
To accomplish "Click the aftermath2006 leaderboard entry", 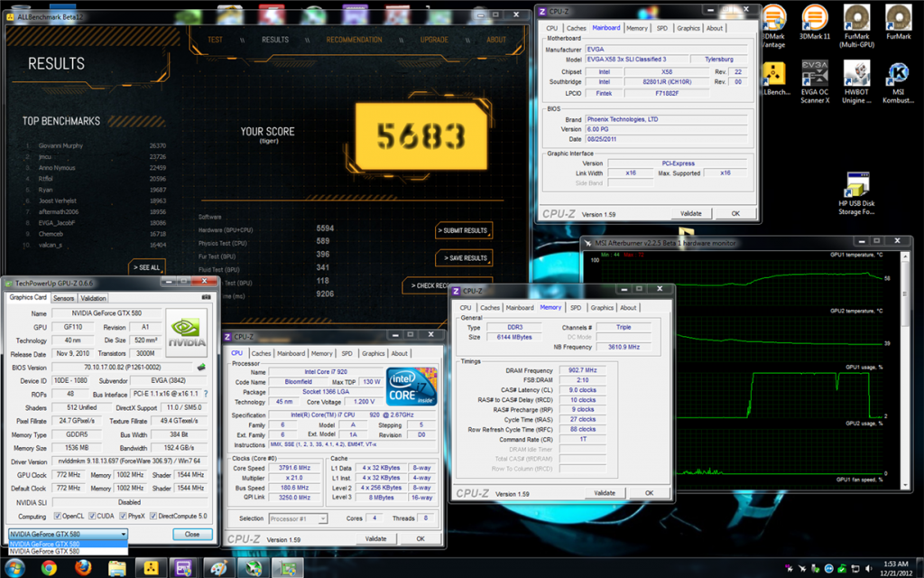I will pyautogui.click(x=96, y=211).
